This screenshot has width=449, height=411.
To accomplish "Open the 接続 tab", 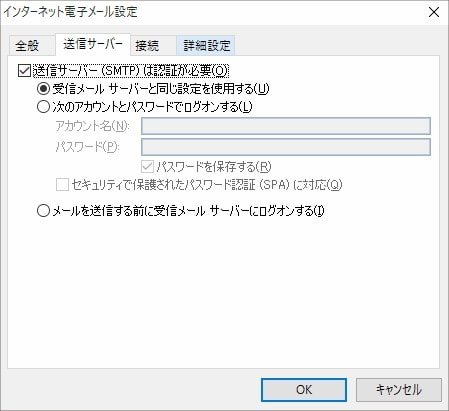I will point(147,45).
